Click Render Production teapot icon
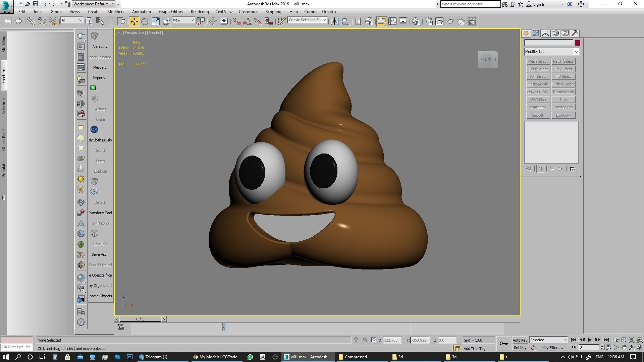 tap(450, 21)
